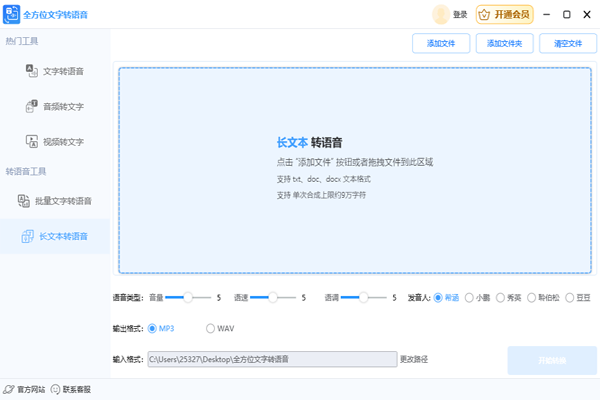Click the 添加文件夹 button

(x=504, y=44)
